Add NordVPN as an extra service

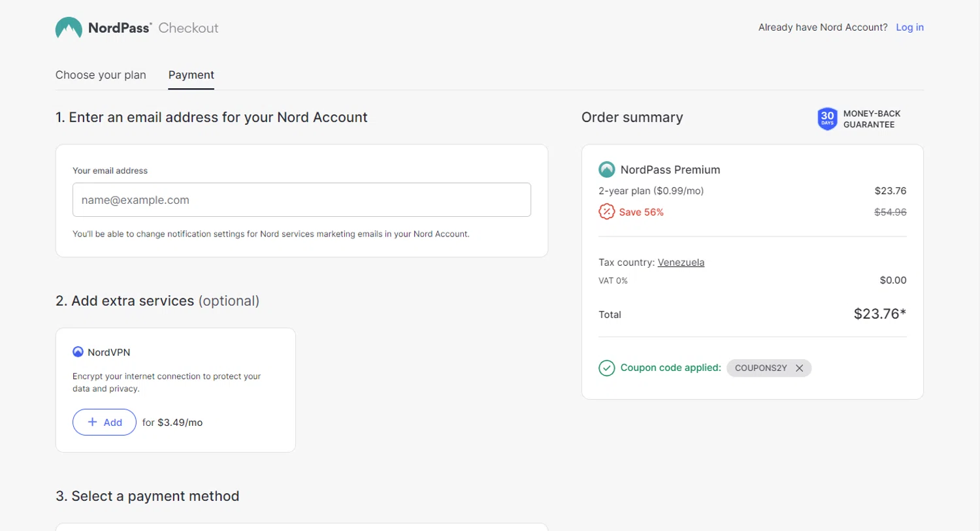(105, 423)
